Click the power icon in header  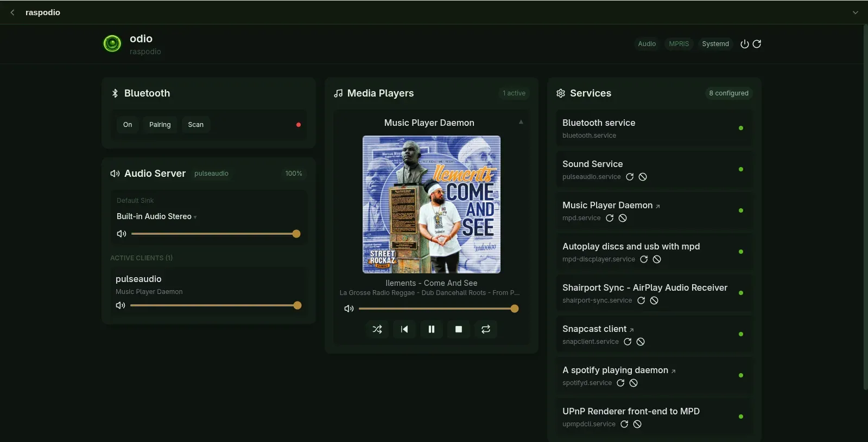tap(745, 44)
